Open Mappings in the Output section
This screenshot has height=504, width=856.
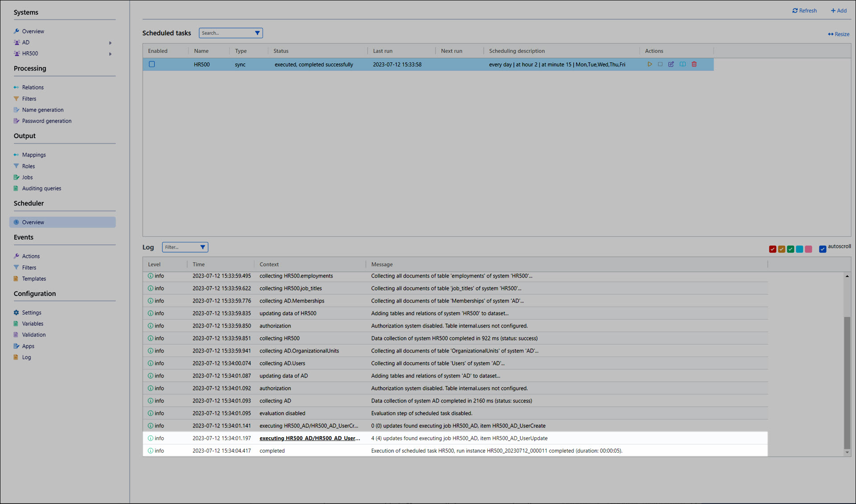[34, 155]
